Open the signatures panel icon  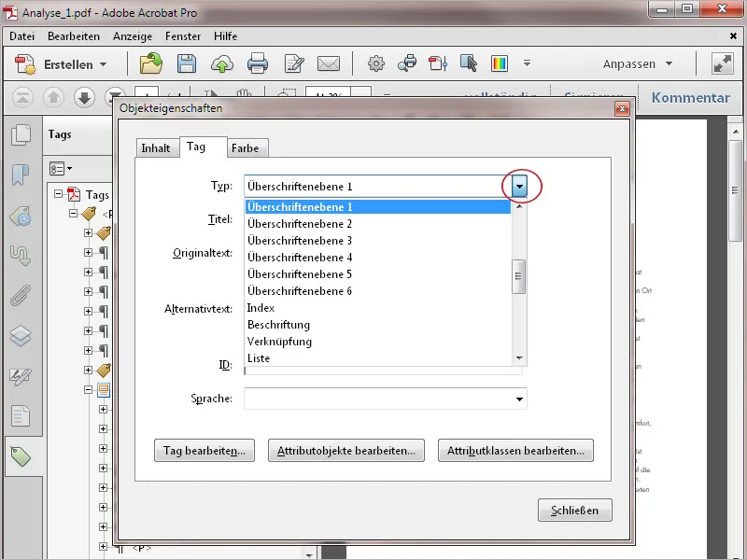click(21, 376)
